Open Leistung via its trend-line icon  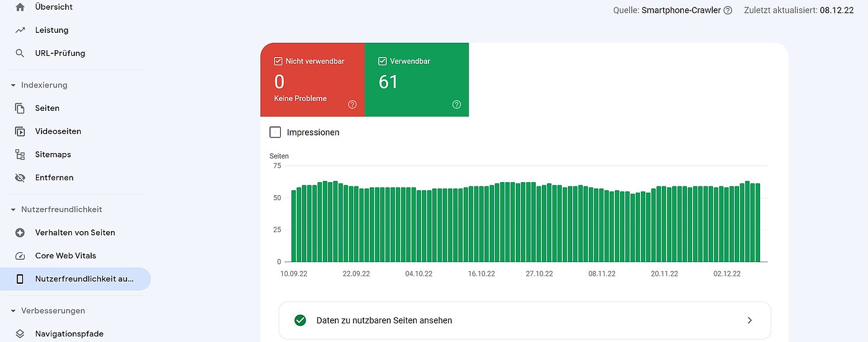[x=20, y=30]
